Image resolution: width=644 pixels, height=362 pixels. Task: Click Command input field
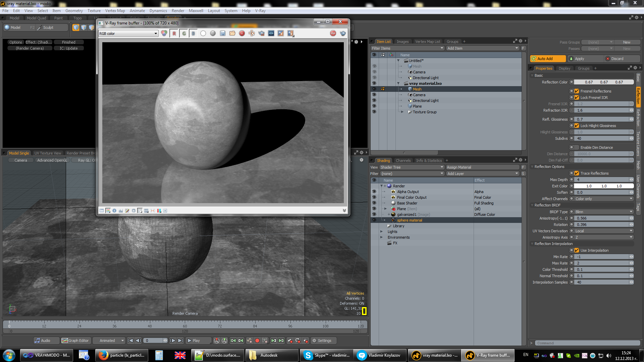tap(588, 343)
